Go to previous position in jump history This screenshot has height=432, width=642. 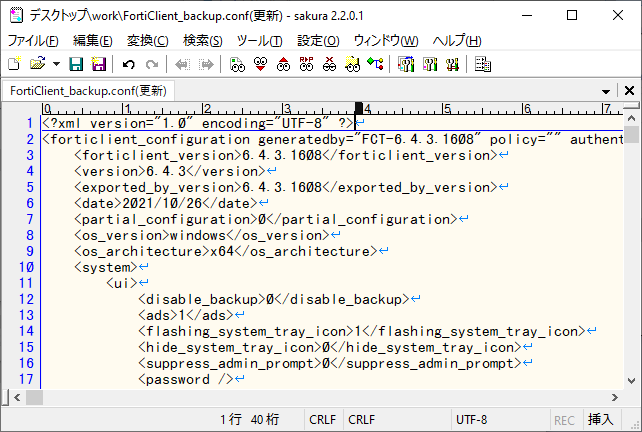click(183, 65)
